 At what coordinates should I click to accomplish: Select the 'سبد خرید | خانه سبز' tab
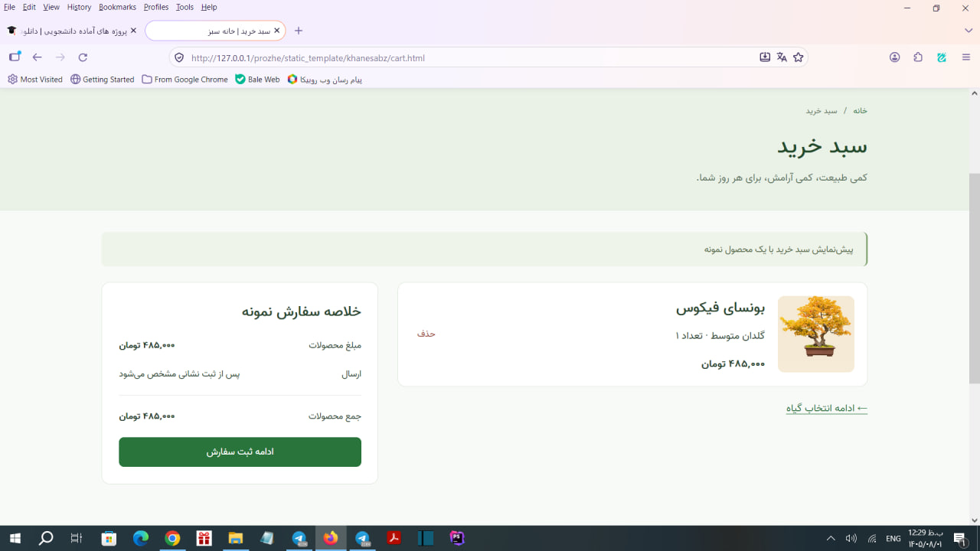(215, 31)
